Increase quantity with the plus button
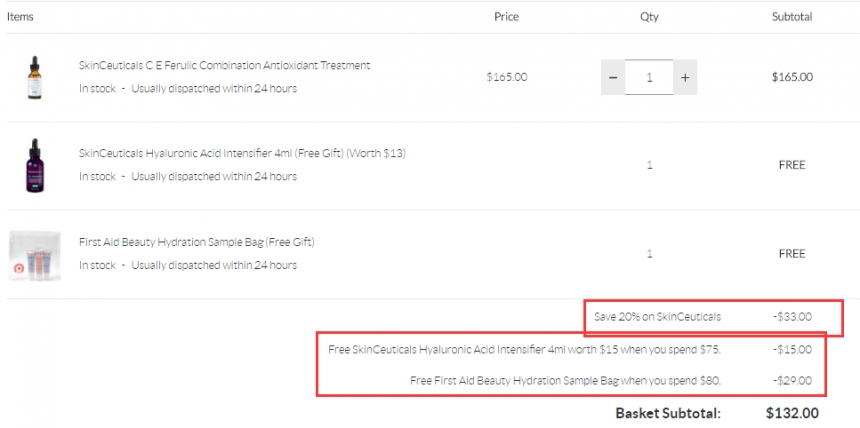The width and height of the screenshot is (860, 428). (685, 77)
